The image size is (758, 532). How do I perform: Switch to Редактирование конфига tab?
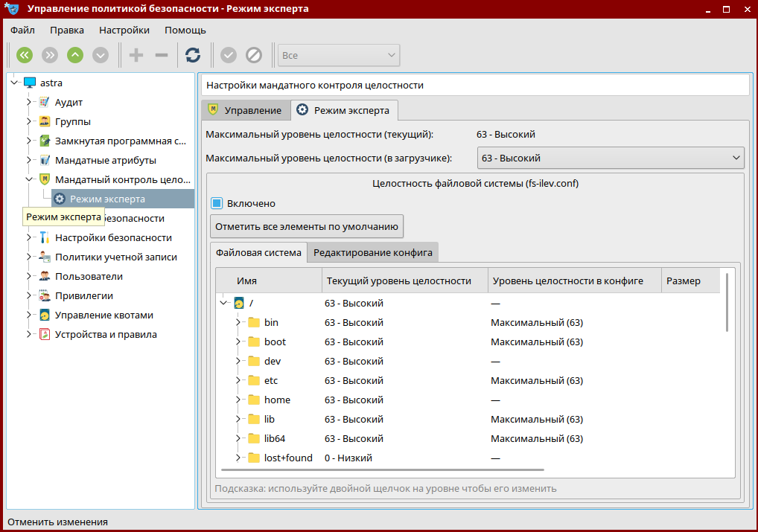[372, 252]
